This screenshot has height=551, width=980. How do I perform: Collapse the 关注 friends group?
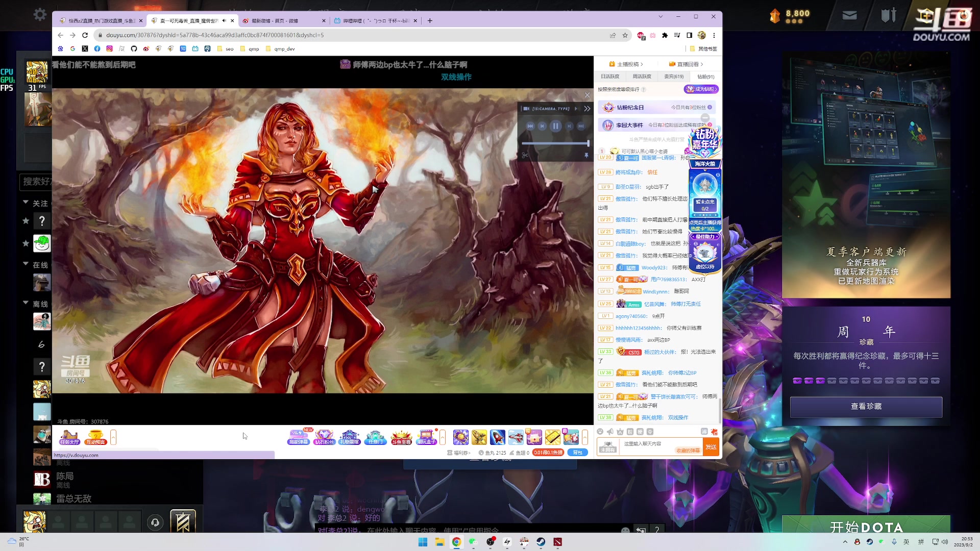click(x=26, y=203)
